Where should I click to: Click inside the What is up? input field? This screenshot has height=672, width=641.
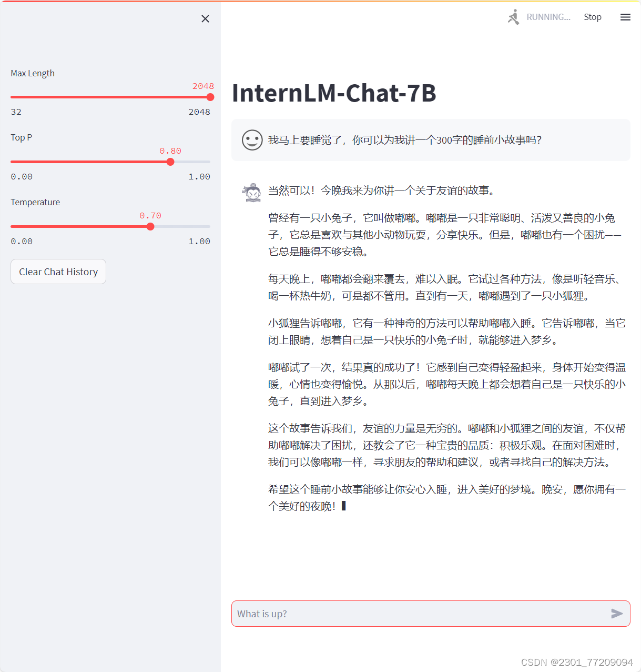click(x=368, y=613)
